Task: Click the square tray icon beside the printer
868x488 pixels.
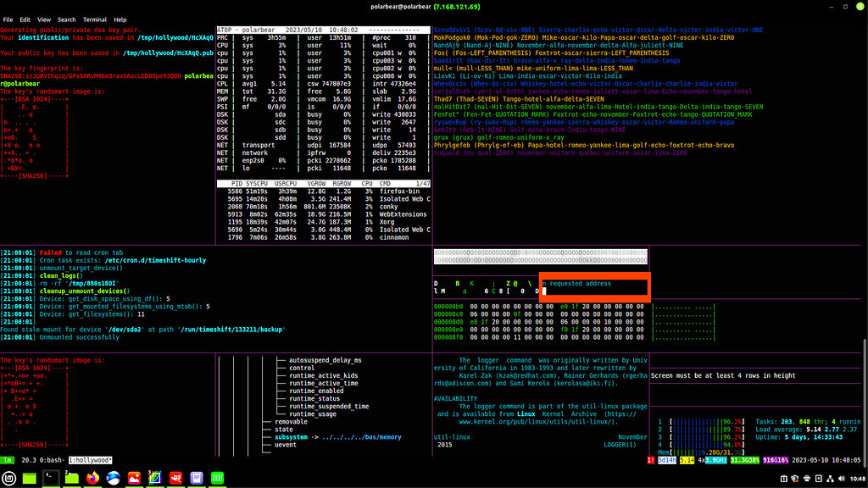Action: pyautogui.click(x=818, y=479)
